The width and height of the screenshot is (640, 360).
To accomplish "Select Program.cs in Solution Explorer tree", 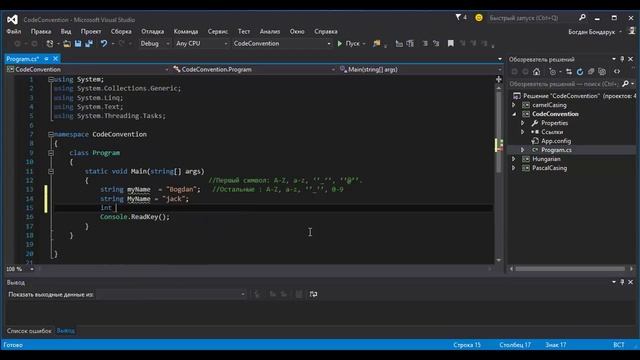I will pyautogui.click(x=556, y=150).
